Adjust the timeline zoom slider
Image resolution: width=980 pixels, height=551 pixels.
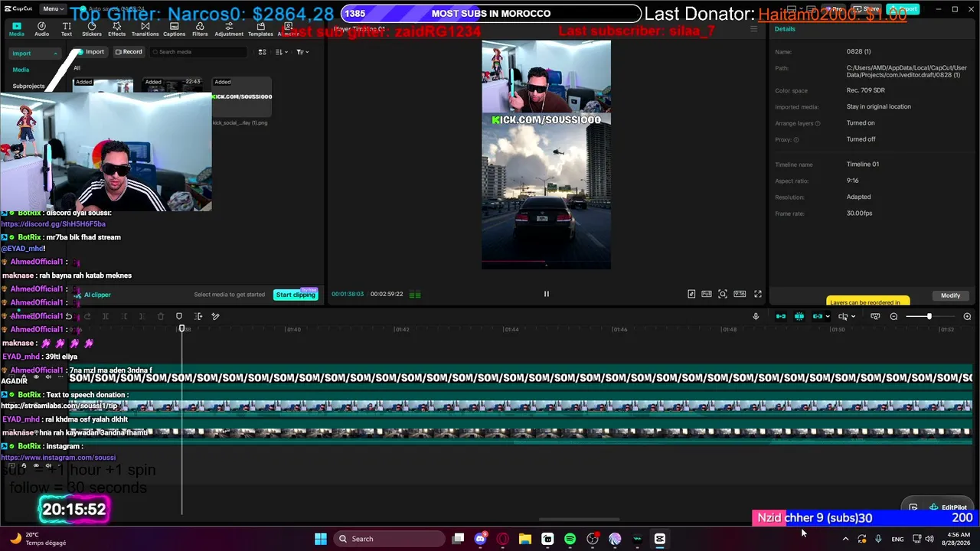[929, 317]
